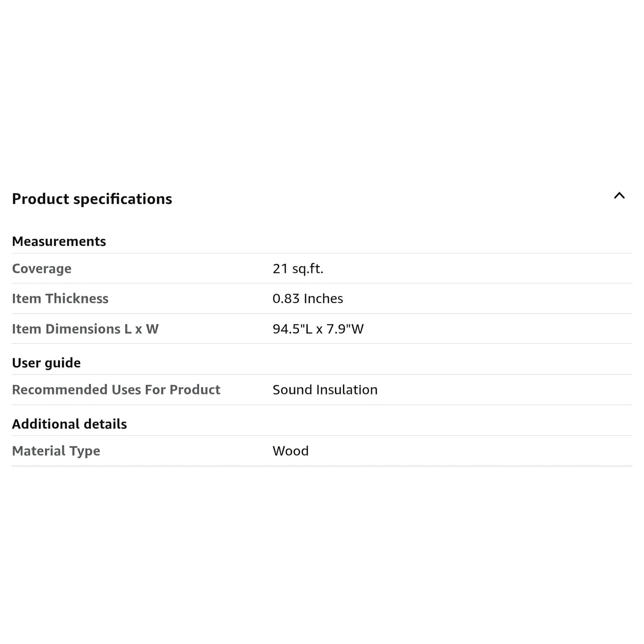Click the divider line below Material Type row
The width and height of the screenshot is (644, 644).
coord(322,466)
